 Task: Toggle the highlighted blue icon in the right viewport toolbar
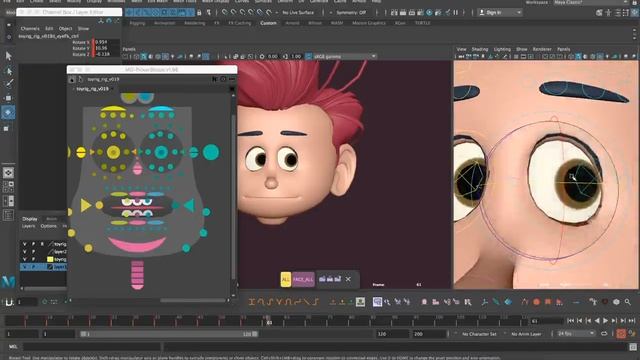(x=578, y=56)
